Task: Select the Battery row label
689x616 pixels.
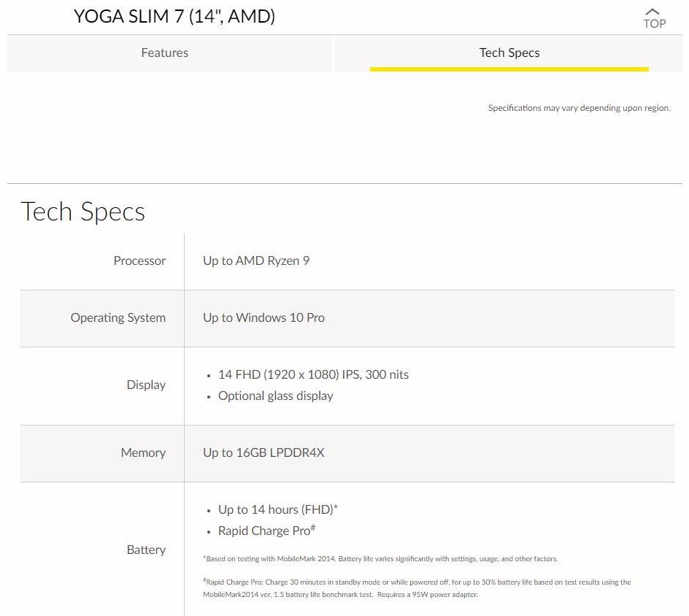Action: click(146, 550)
